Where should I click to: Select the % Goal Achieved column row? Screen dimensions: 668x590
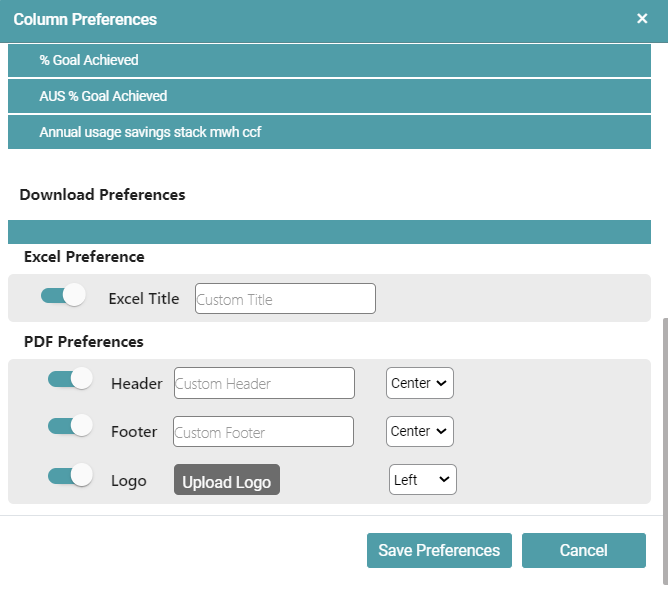pyautogui.click(x=329, y=61)
